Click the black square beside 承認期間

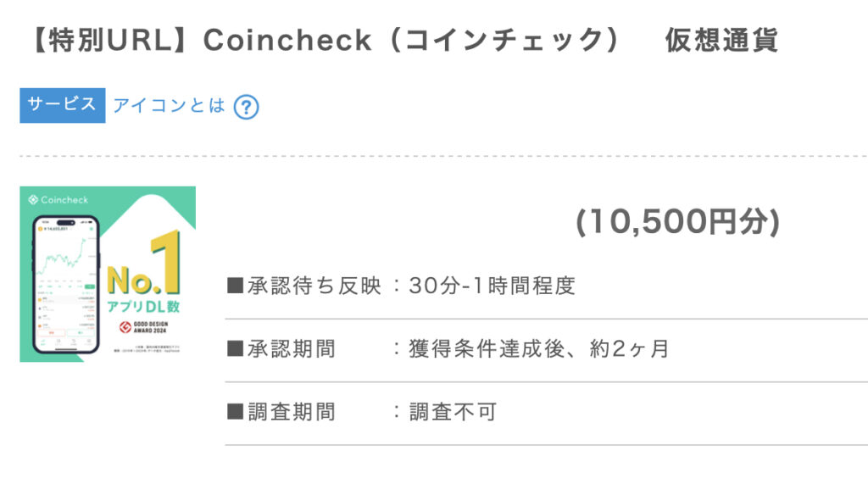tap(236, 349)
